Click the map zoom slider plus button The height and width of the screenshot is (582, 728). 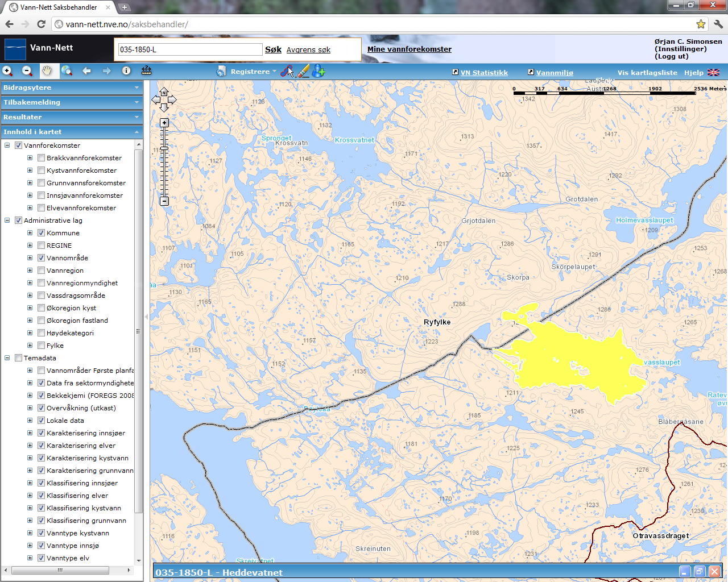point(164,123)
